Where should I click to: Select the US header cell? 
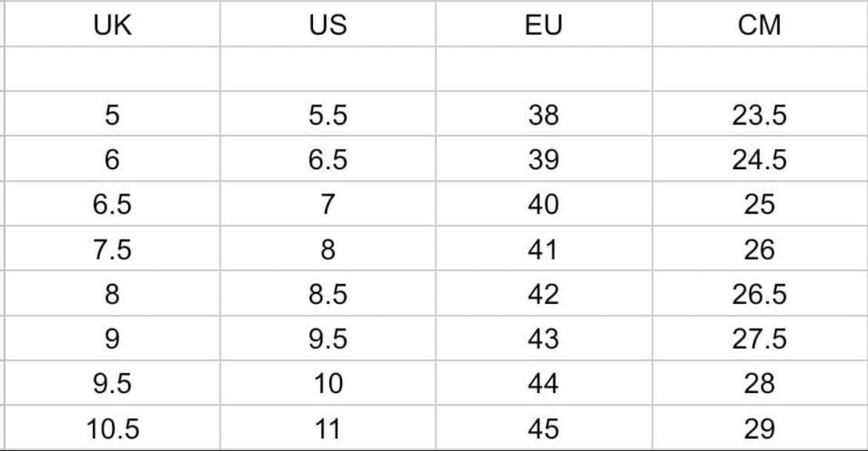[x=328, y=25]
